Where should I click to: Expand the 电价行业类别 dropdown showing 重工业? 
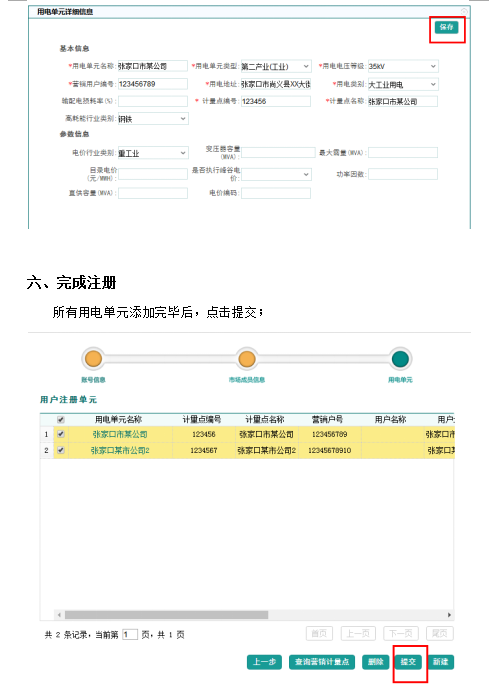153,153
